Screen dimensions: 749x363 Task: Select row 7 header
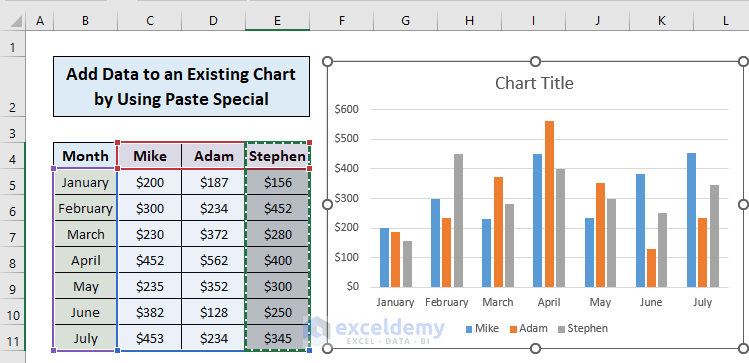pos(13,234)
